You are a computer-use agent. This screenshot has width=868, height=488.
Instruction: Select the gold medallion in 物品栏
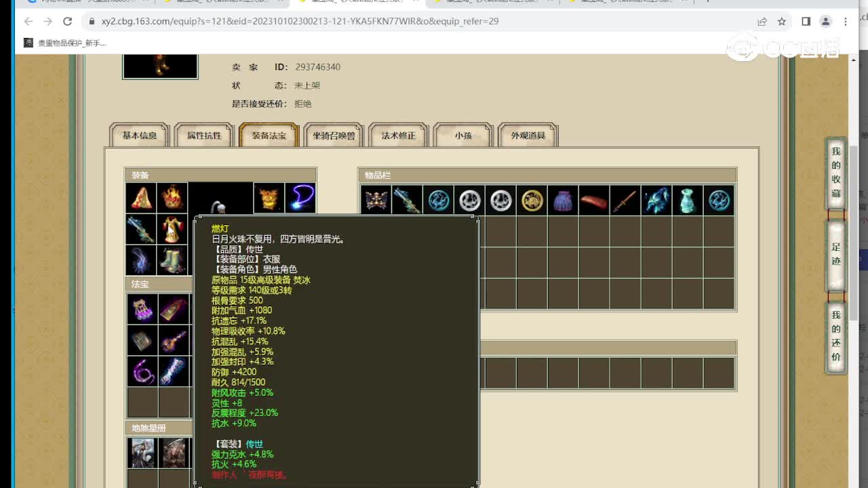click(532, 200)
